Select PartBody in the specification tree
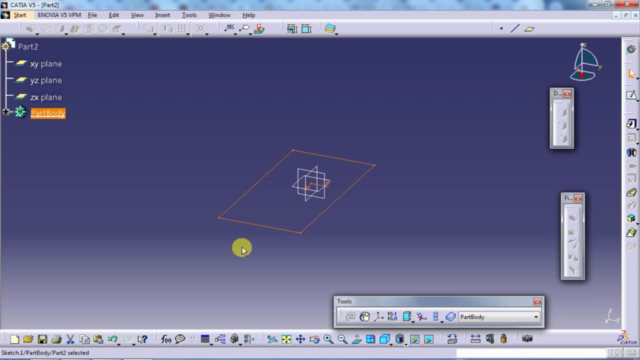This screenshot has height=360, width=640. (48, 113)
